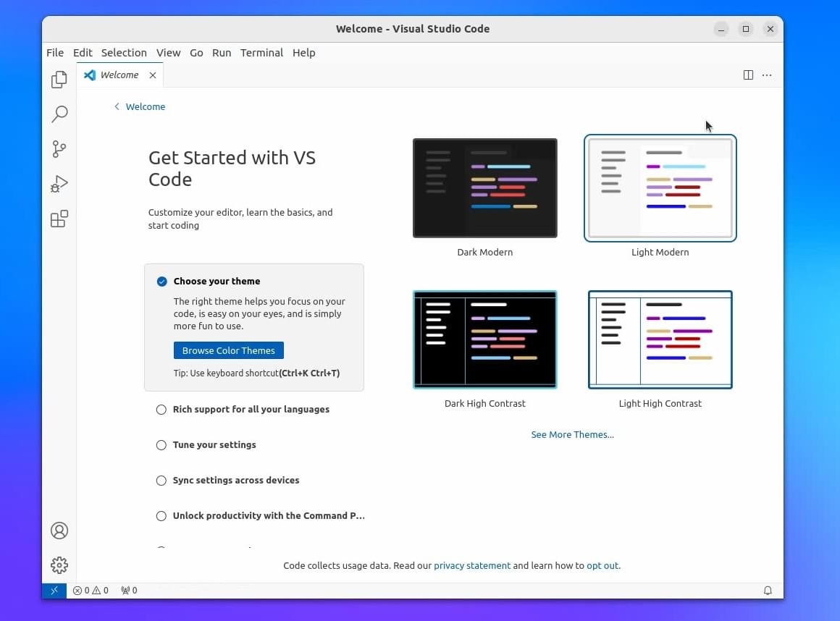840x621 pixels.
Task: Open the Accounts icon
Action: 59,531
